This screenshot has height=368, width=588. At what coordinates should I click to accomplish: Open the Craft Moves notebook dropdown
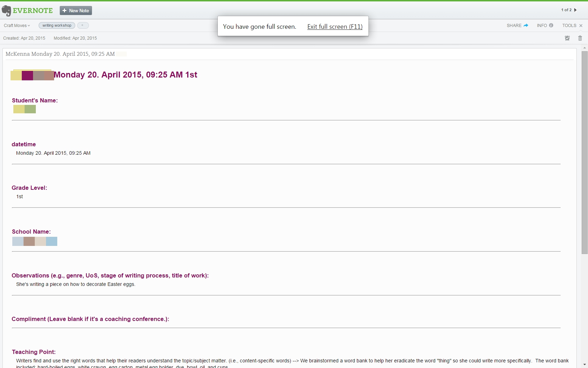(17, 26)
